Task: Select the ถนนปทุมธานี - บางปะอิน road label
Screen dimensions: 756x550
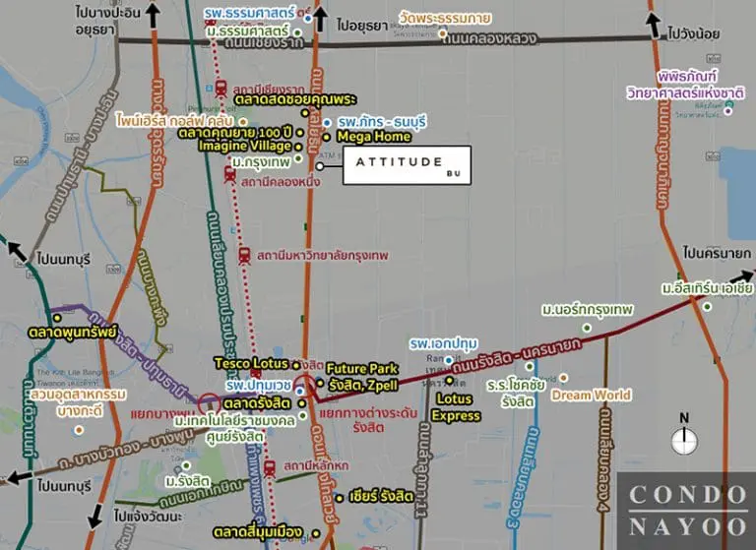Action: click(x=82, y=155)
